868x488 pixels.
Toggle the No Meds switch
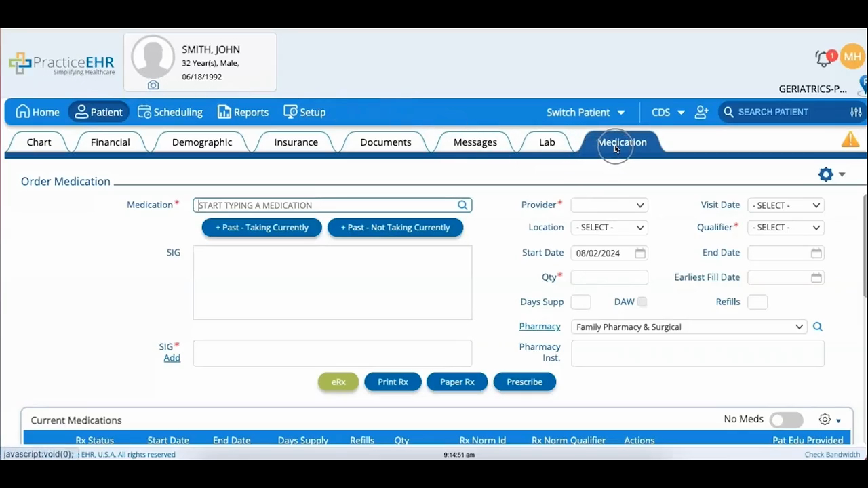click(787, 420)
